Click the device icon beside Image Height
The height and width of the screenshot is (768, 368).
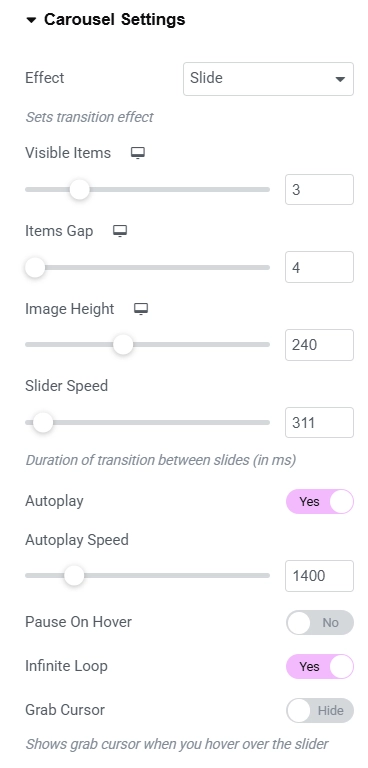[141, 309]
